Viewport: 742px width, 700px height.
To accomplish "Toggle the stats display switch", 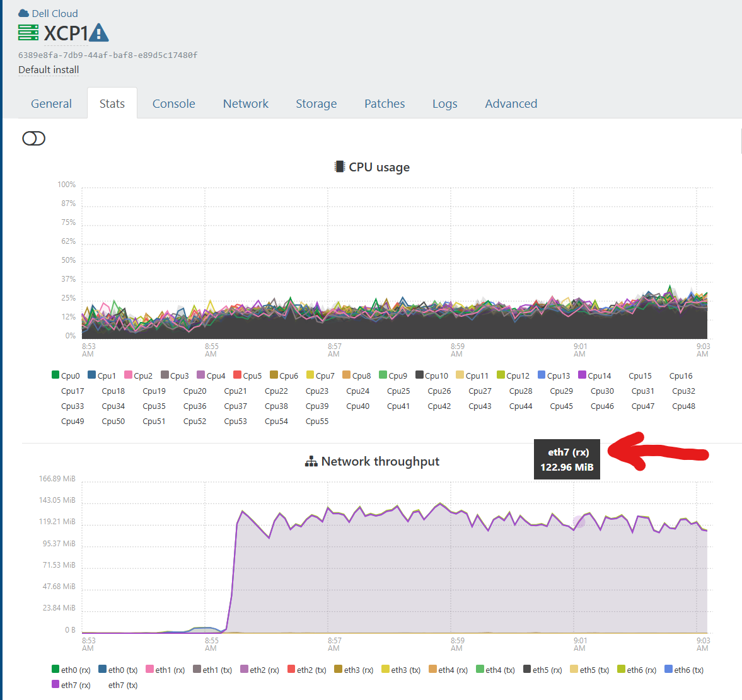I will (x=34, y=139).
